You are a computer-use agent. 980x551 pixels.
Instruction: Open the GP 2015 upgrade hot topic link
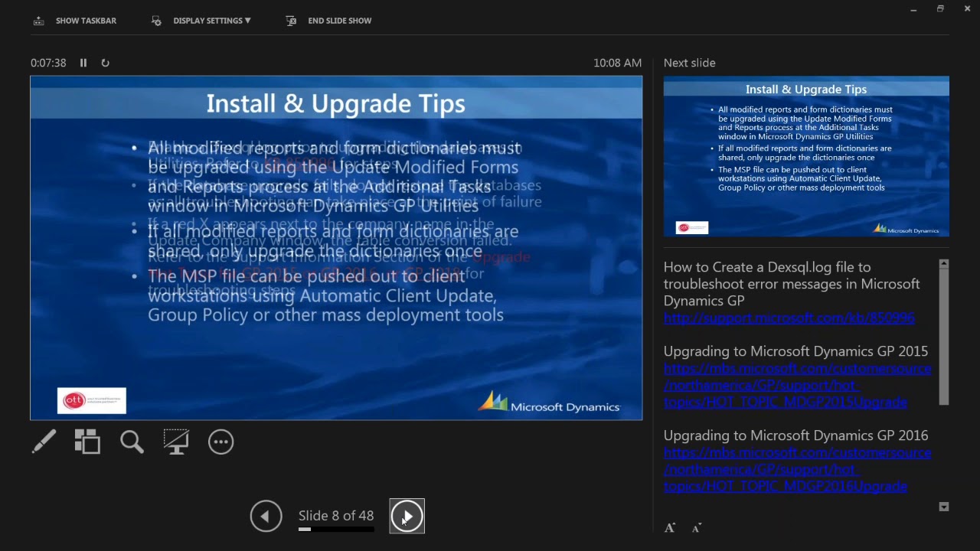tap(797, 385)
